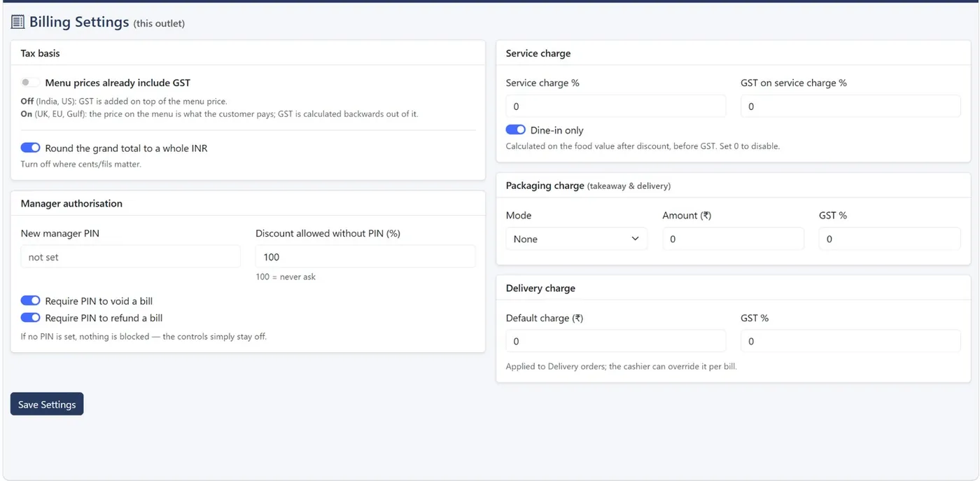Screen dimensions: 980x481
Task: Click the Service charge % input
Action: 616,106
